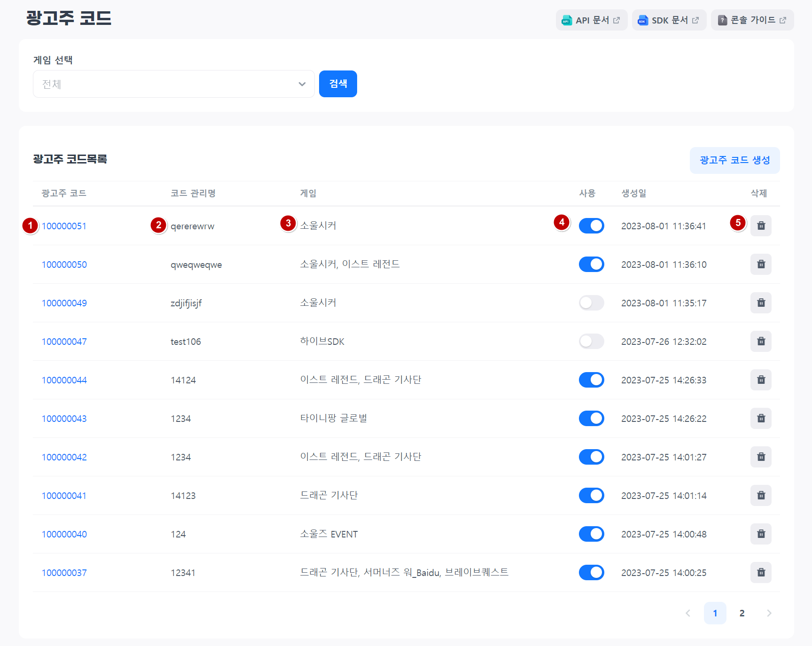Open advertiser code 100000047
This screenshot has width=812, height=646.
pyautogui.click(x=64, y=342)
